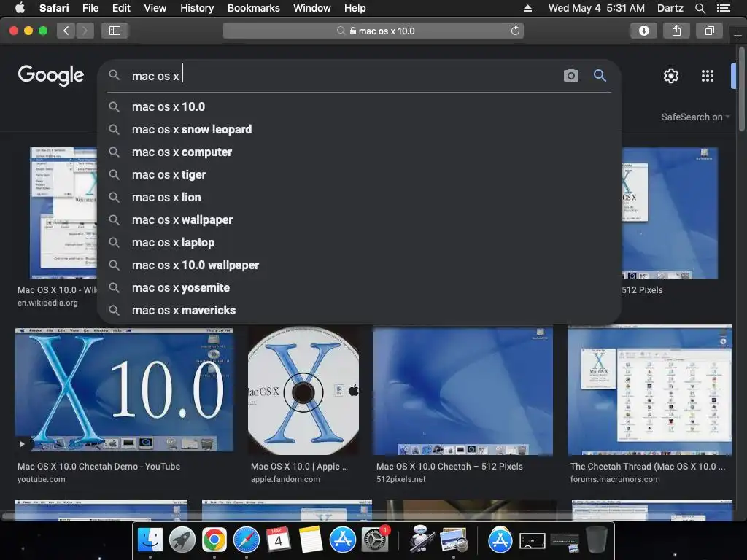747x560 pixels.
Task: Click the Google logo
Action: (x=51, y=75)
